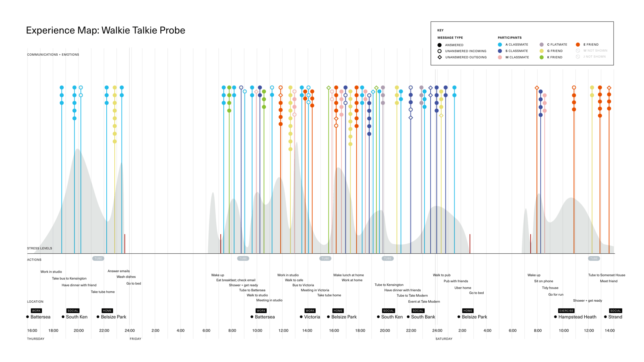Image resolution: width=644 pixels, height=362 pixels.
Task: Click the Tube to Battersea action
Action: tap(252, 290)
